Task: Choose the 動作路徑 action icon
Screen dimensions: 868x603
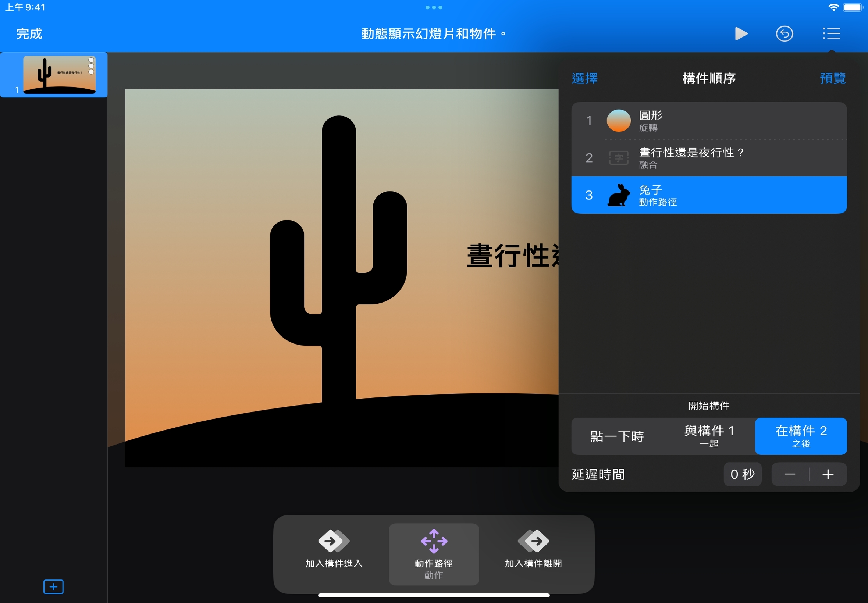Action: [434, 540]
